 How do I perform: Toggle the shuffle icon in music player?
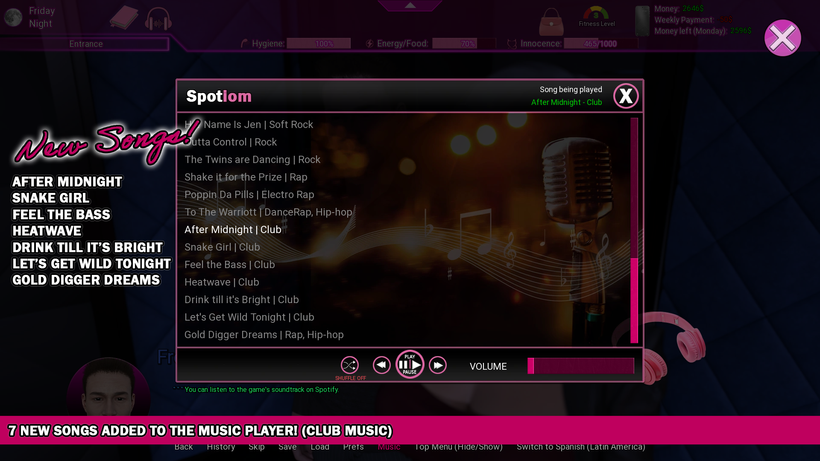(349, 365)
